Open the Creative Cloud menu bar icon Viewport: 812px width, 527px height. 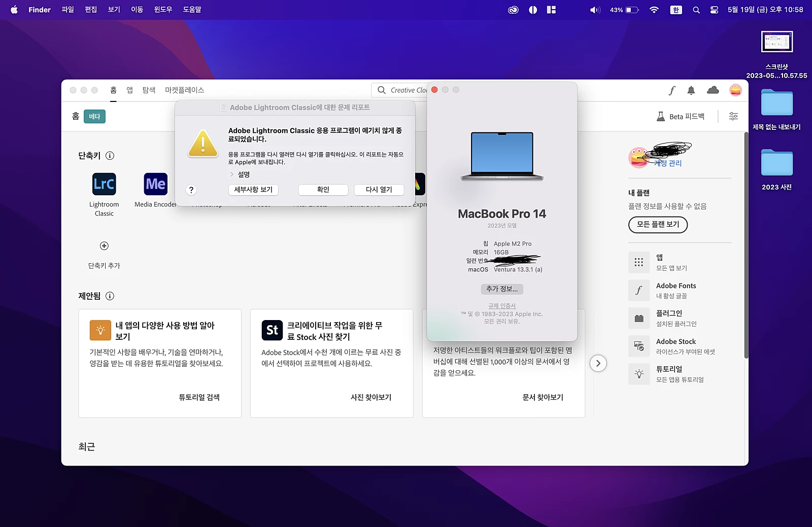(x=513, y=10)
